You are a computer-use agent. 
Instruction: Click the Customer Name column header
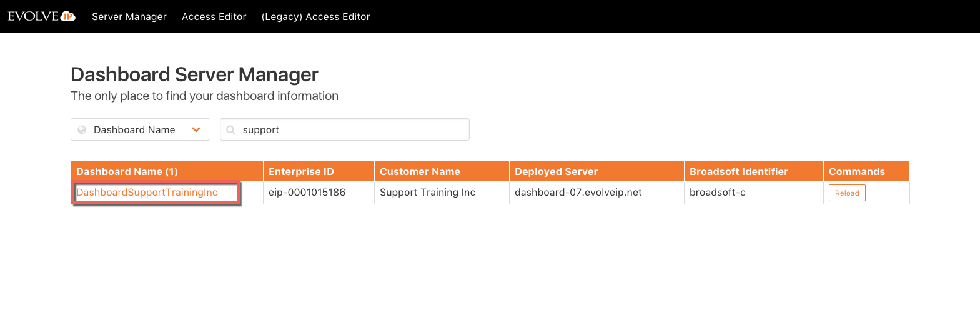click(x=420, y=172)
